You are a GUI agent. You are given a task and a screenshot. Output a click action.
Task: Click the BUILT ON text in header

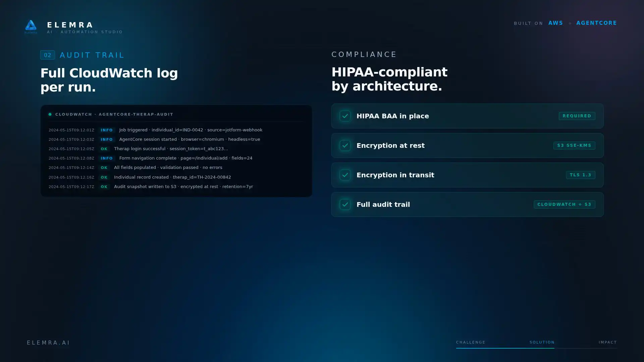click(528, 23)
